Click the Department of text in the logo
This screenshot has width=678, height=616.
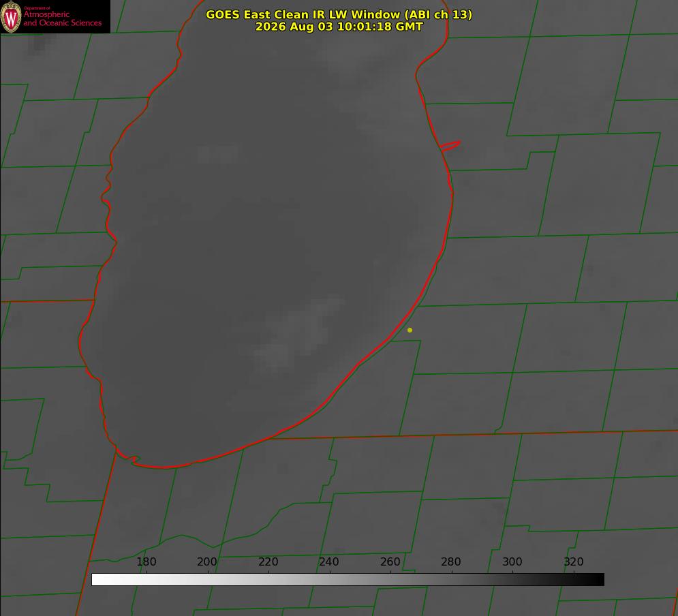[37, 8]
